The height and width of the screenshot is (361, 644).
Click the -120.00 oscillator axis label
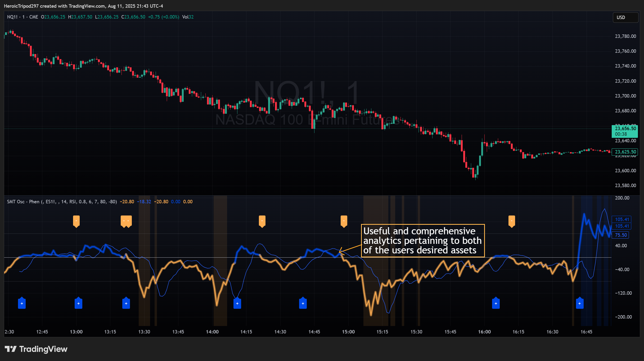click(623, 293)
